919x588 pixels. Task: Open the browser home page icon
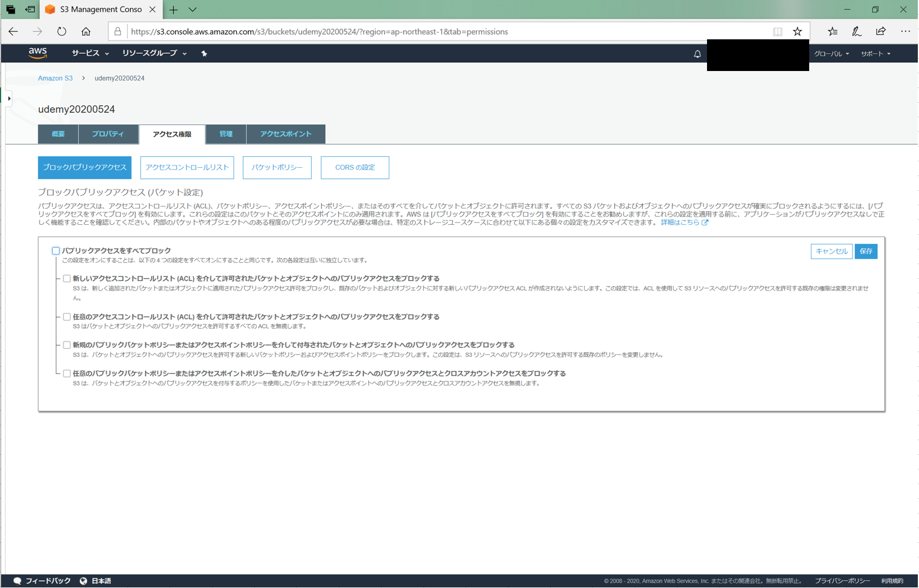pos(86,32)
